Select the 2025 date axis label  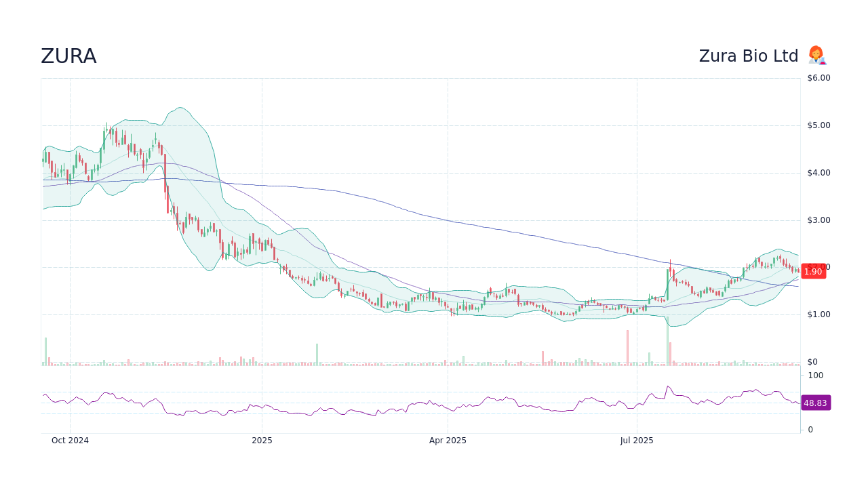[262, 440]
